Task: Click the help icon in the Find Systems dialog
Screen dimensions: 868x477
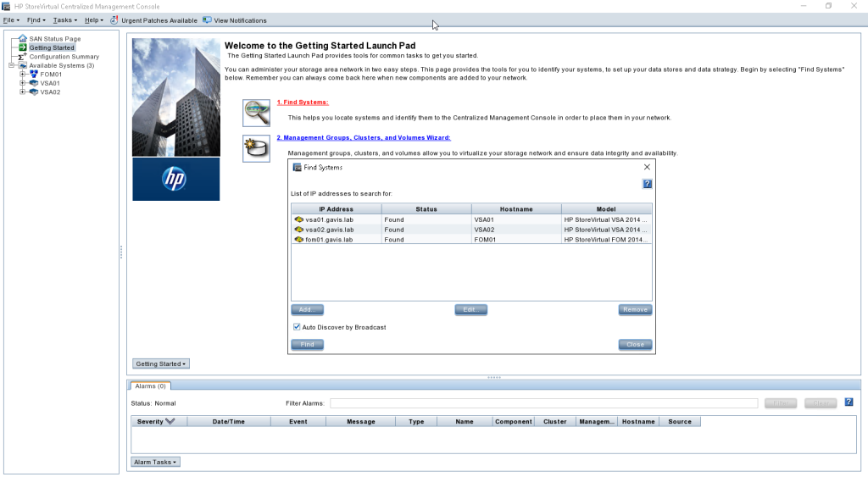Action: [647, 184]
